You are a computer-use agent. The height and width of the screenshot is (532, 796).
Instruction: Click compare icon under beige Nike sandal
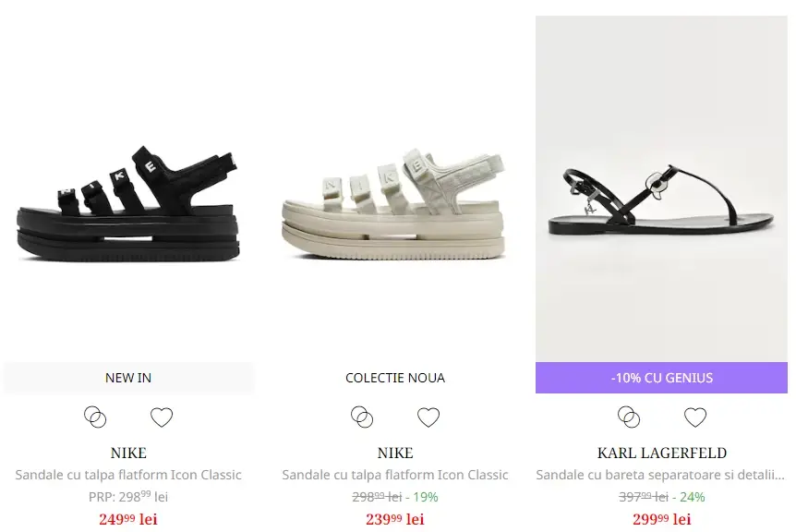click(x=362, y=417)
